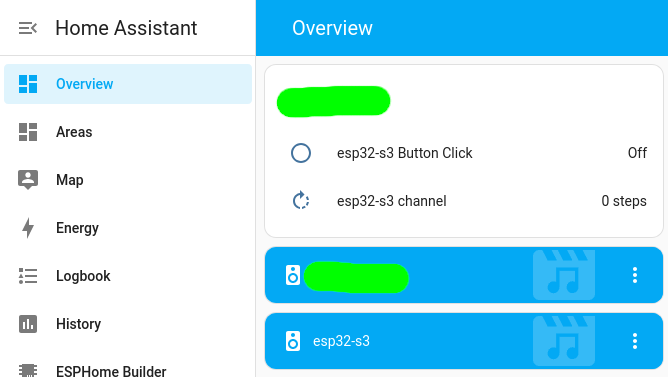
Task: Click the History bar chart icon
Action: pyautogui.click(x=28, y=324)
